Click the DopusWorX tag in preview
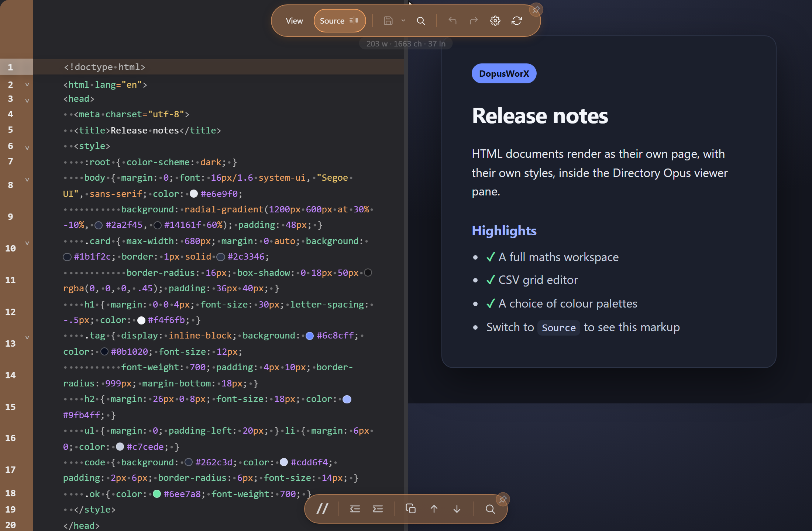The width and height of the screenshot is (812, 531). pos(504,73)
